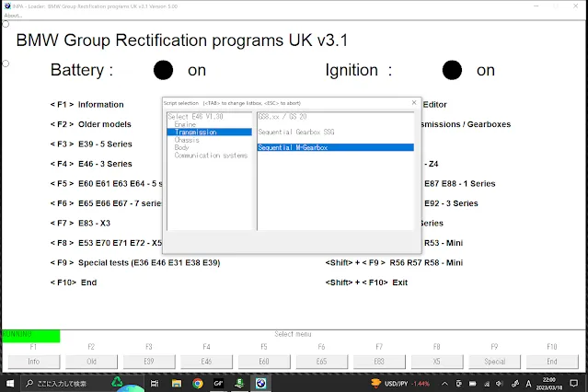Viewport: 588px width, 392px height.
Task: Open Task View on the taskbar
Action: point(155,384)
